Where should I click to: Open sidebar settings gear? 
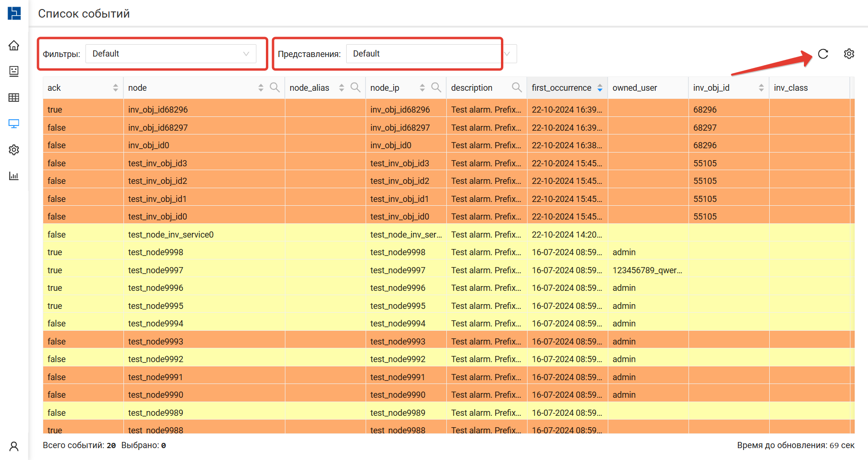[14, 150]
